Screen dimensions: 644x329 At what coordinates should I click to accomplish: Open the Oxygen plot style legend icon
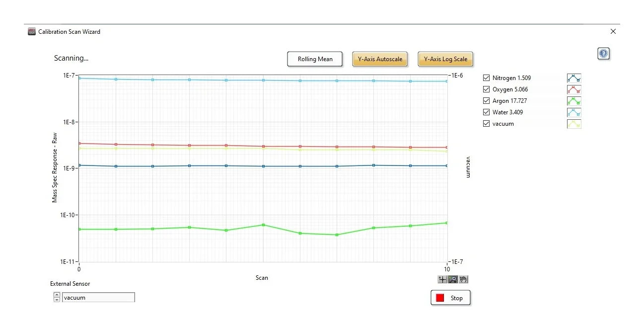(574, 89)
